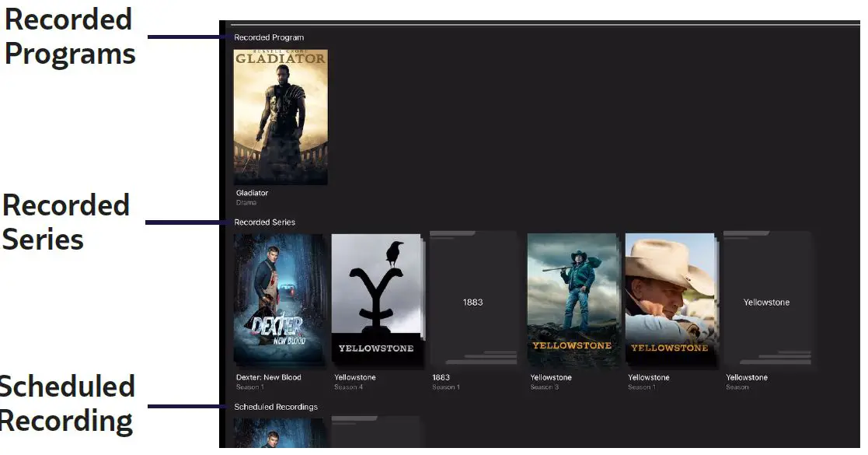Click the "Season 3" label under Yellowstone
This screenshot has width=868, height=455.
(544, 387)
